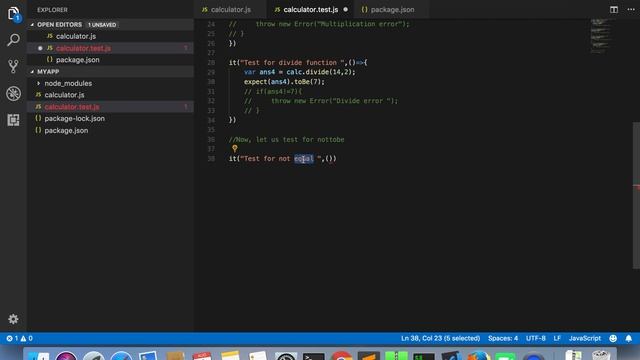The image size is (640, 360).
Task: Click comment "//Now, let us test for nottobe"
Action: tap(287, 140)
